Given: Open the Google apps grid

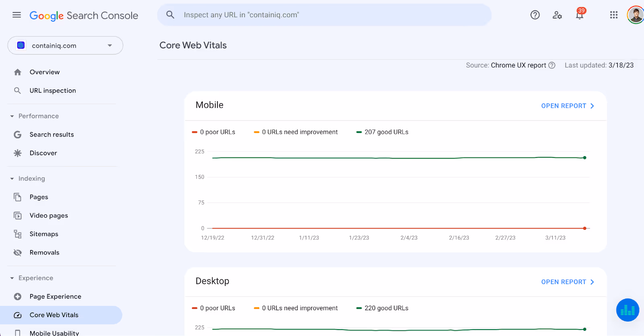Looking at the screenshot, I should [614, 15].
